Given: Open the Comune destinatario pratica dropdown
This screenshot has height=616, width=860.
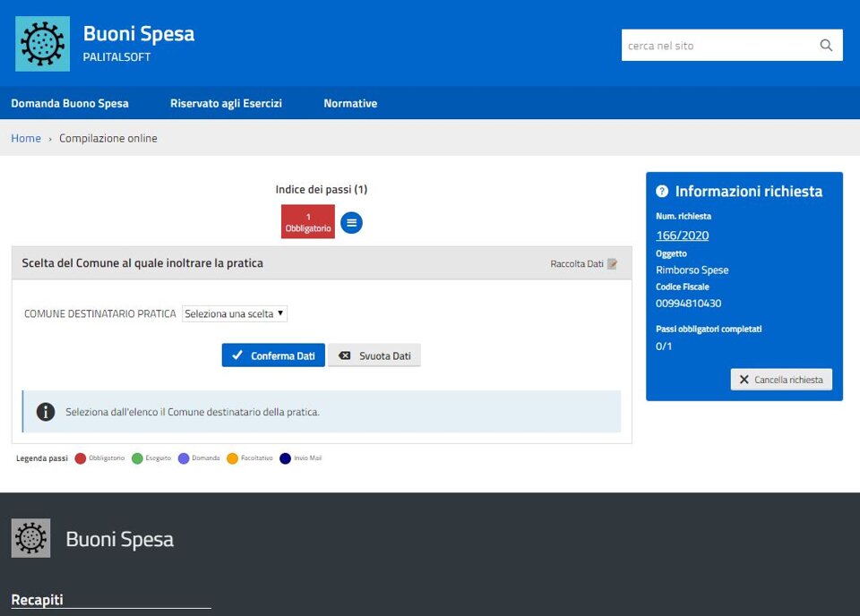Looking at the screenshot, I should pyautogui.click(x=235, y=314).
